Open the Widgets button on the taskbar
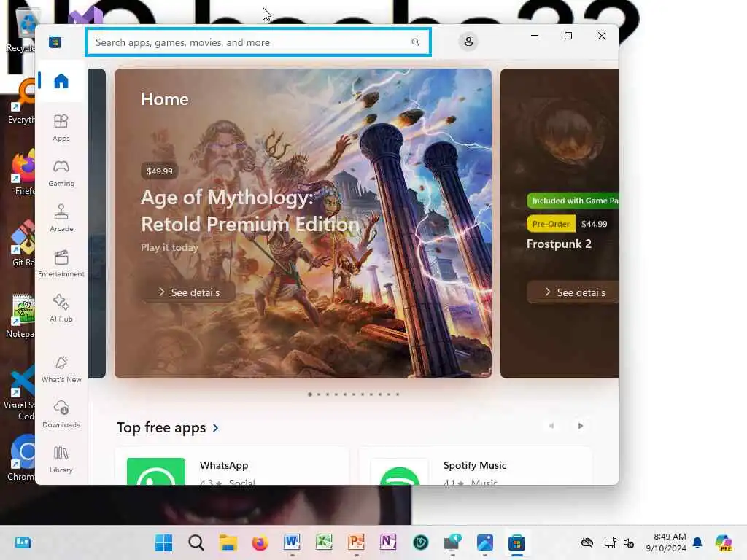The width and height of the screenshot is (747, 560). coord(23,542)
